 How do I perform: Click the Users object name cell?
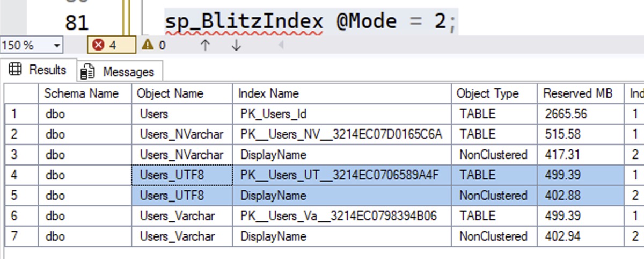pyautogui.click(x=182, y=114)
